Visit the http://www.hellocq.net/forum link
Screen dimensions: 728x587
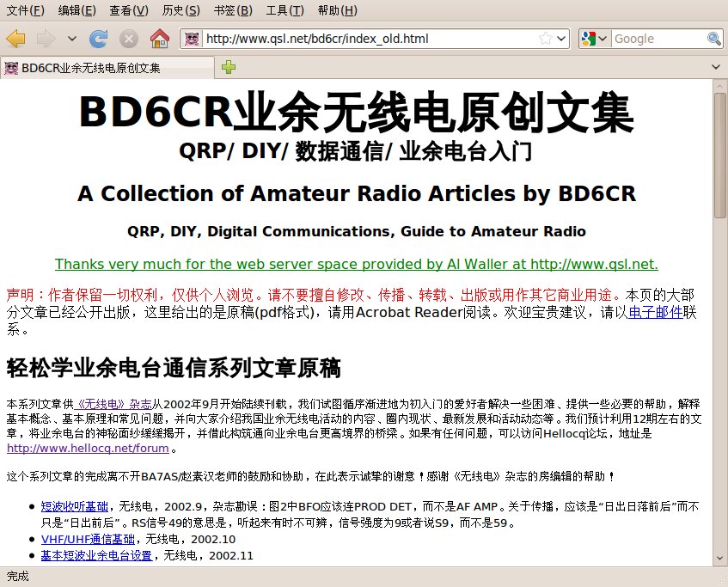click(x=88, y=448)
